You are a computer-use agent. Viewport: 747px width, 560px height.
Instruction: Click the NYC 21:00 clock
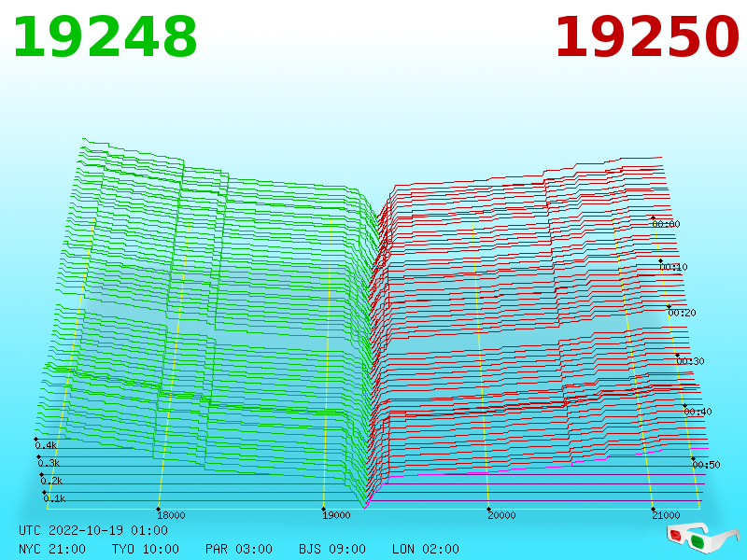click(52, 549)
